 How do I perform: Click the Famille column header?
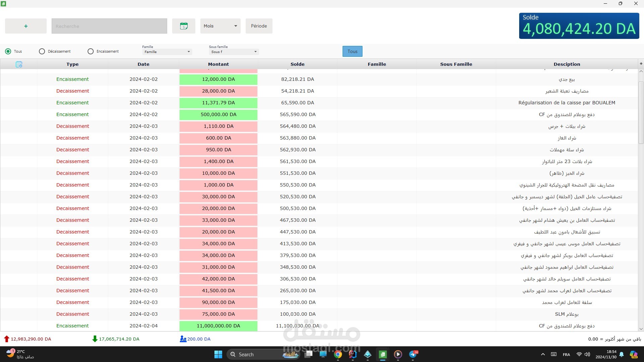click(377, 64)
